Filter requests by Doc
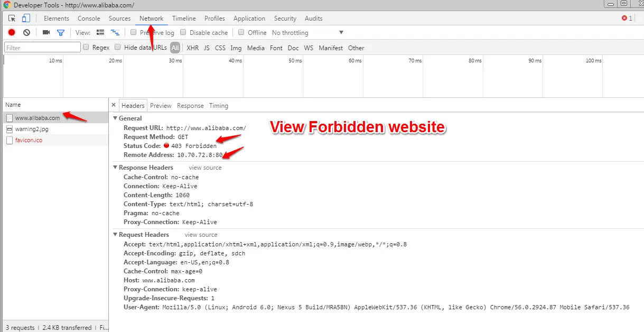The height and width of the screenshot is (332, 644). pyautogui.click(x=293, y=48)
